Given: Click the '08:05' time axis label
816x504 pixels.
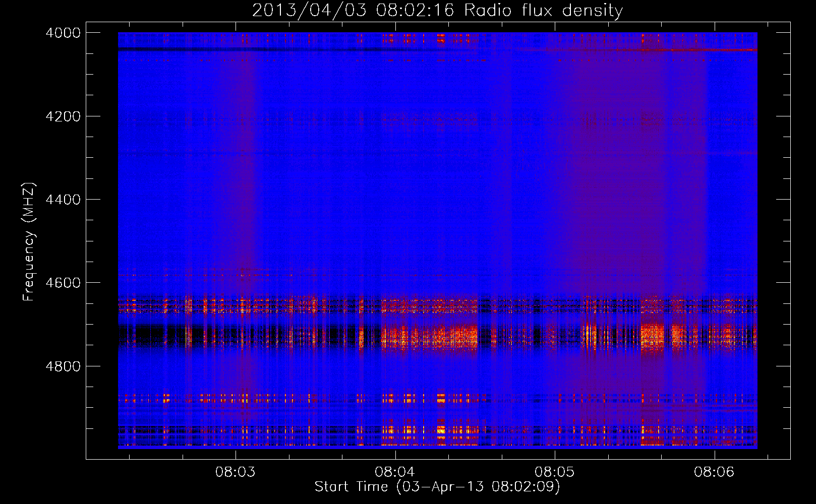Looking at the screenshot, I should tap(555, 472).
